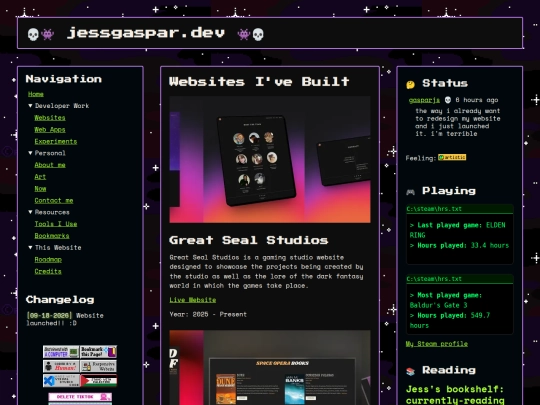
Task: Click the Changelog heading
Action: [60, 300]
